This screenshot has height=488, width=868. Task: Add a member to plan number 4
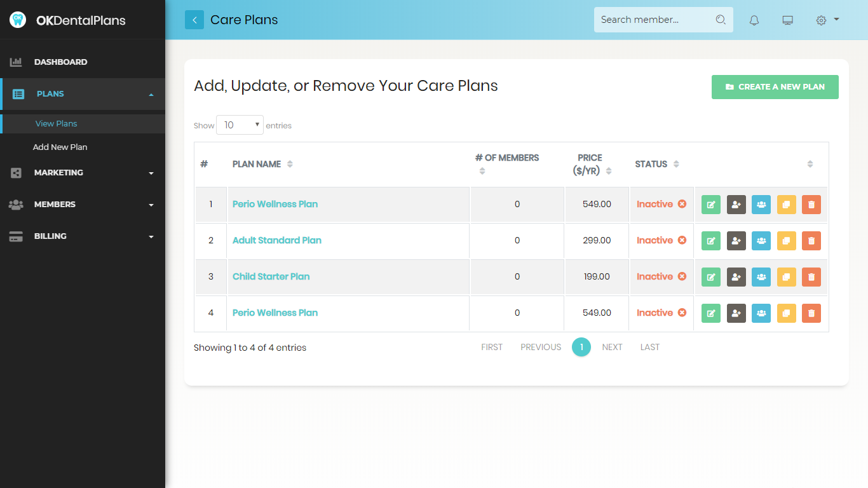[x=736, y=313]
